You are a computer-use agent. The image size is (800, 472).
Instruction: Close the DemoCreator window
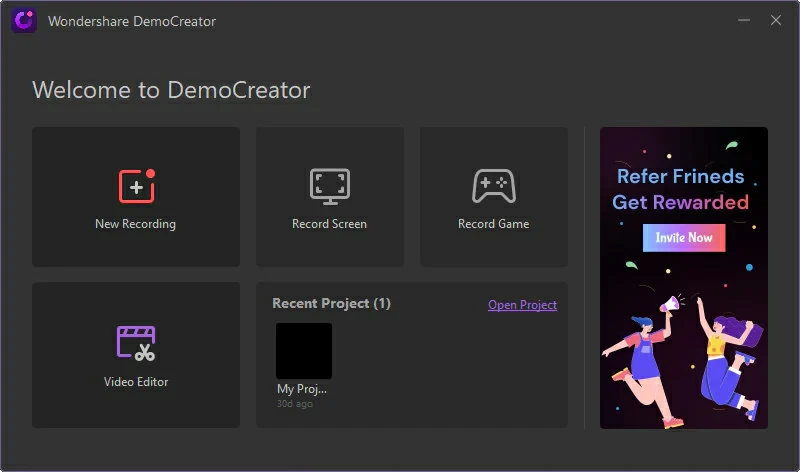(776, 20)
